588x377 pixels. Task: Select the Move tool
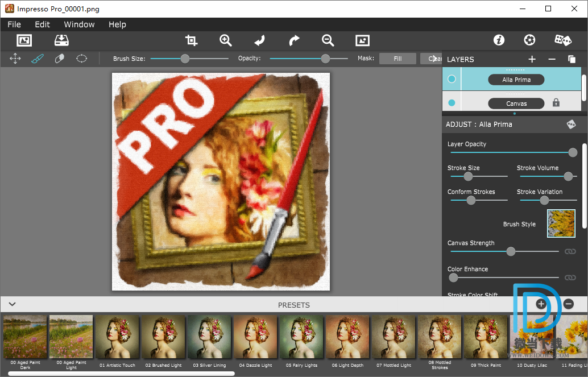[x=15, y=59]
